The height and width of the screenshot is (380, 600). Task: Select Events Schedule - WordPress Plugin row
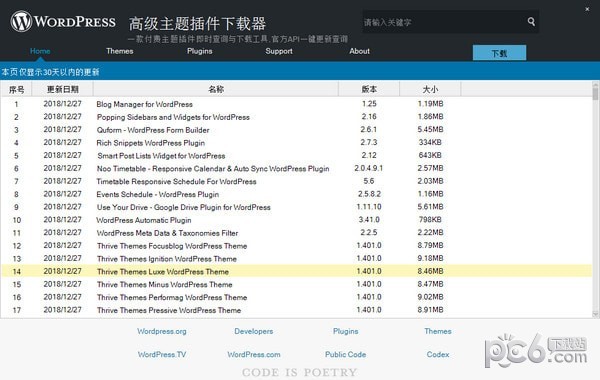tap(297, 194)
